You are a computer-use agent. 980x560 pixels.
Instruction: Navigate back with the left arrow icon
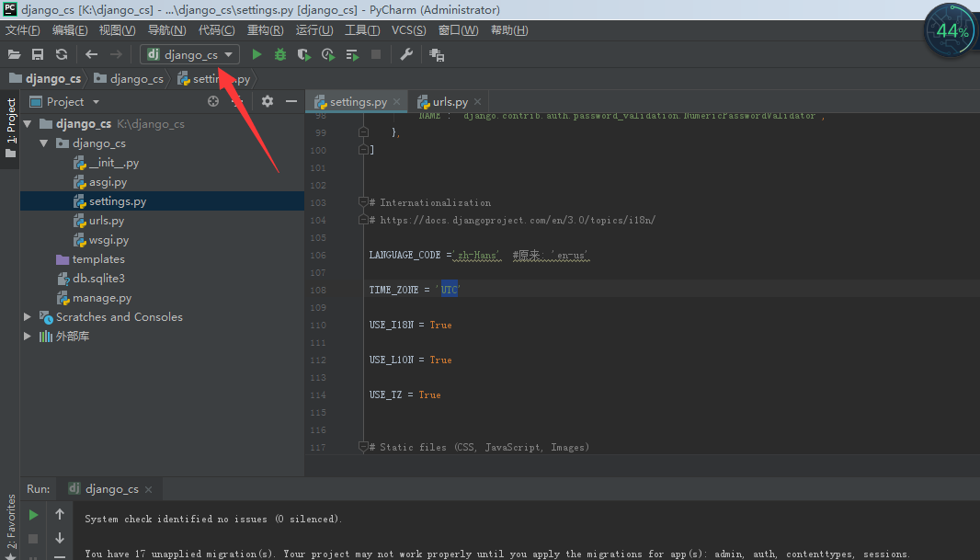(91, 55)
